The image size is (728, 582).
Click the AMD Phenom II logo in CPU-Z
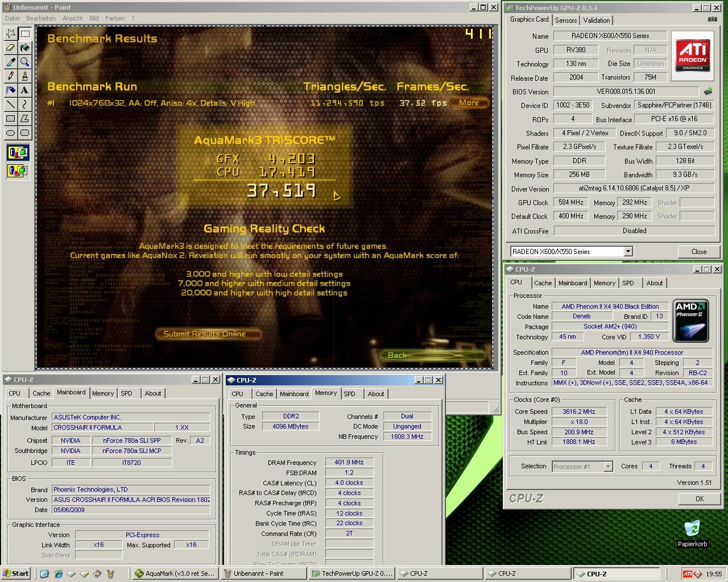point(690,321)
